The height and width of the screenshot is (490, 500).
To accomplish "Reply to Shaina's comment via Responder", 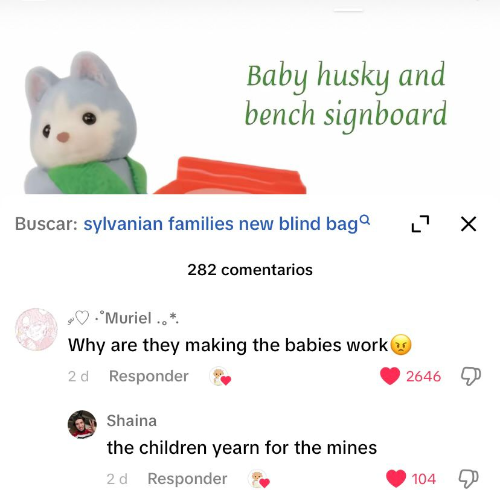I will (x=187, y=479).
